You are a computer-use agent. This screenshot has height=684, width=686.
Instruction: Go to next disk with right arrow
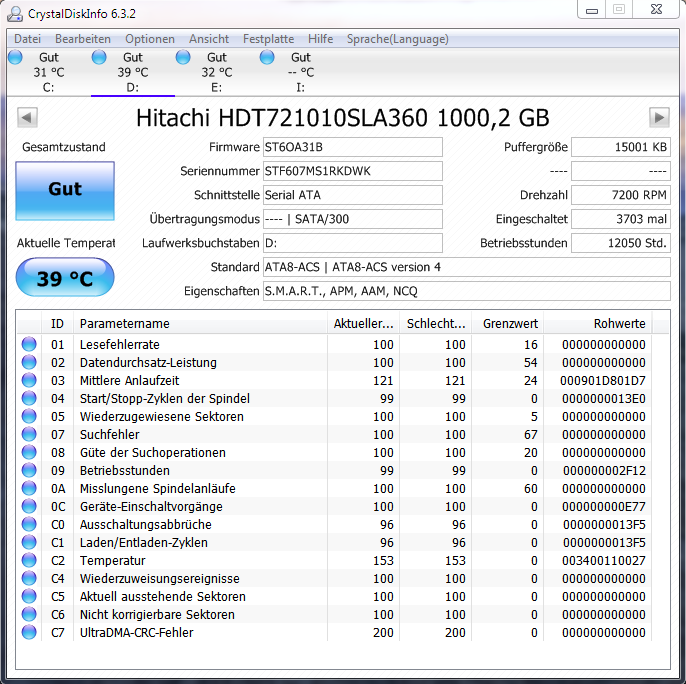pyautogui.click(x=659, y=117)
